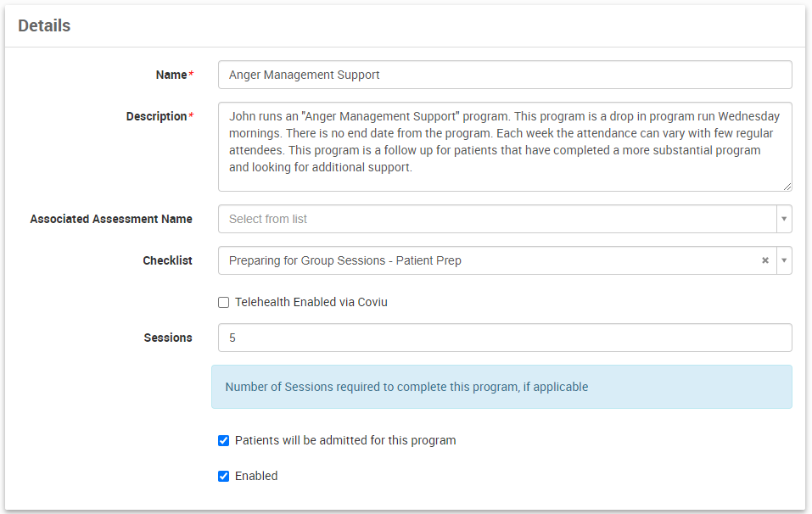Open the Associated Assessment Name dropdown arrow

tap(784, 219)
